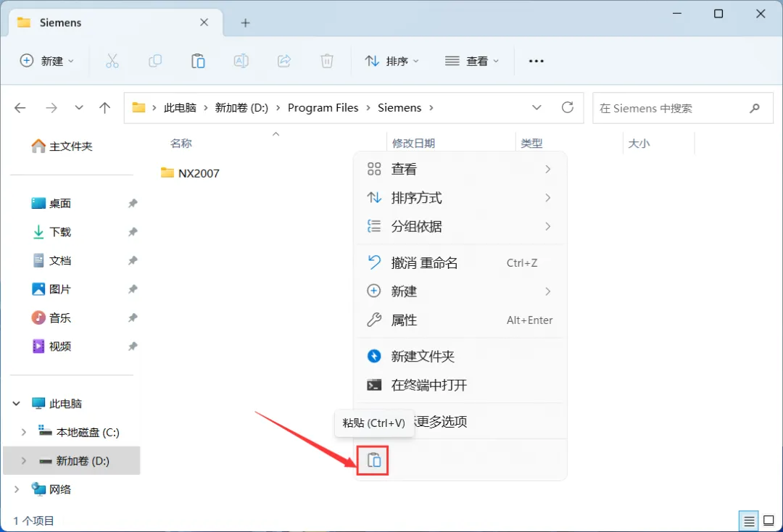Click Program Files in address breadcrumb
783x532 pixels.
pos(323,108)
